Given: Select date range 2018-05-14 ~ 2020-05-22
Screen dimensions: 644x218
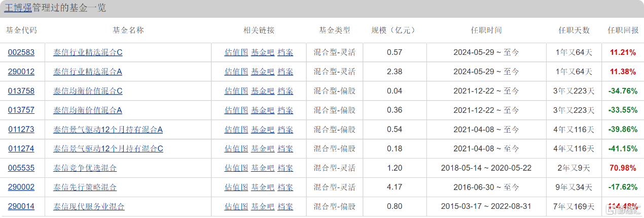Looking at the screenshot, I should 486,168.
